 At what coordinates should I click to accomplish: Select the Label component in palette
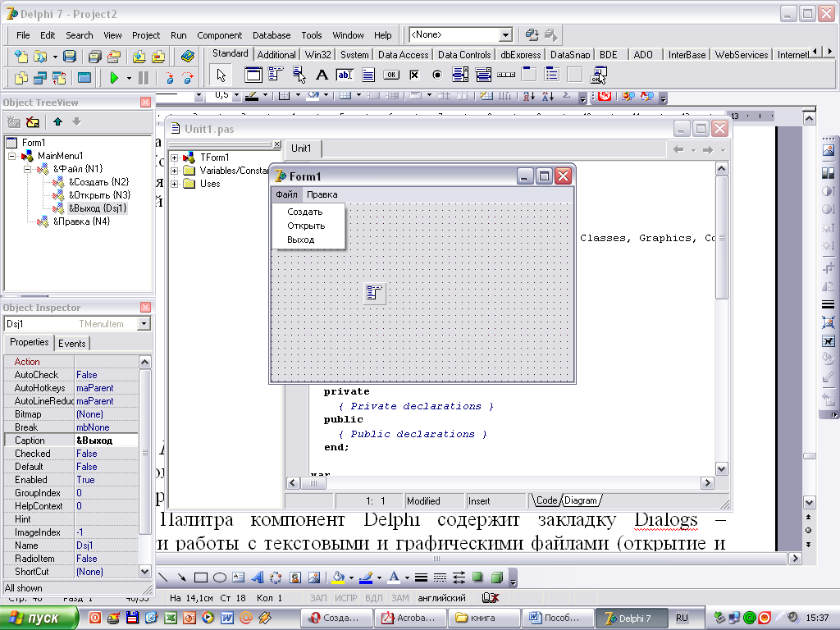click(322, 75)
